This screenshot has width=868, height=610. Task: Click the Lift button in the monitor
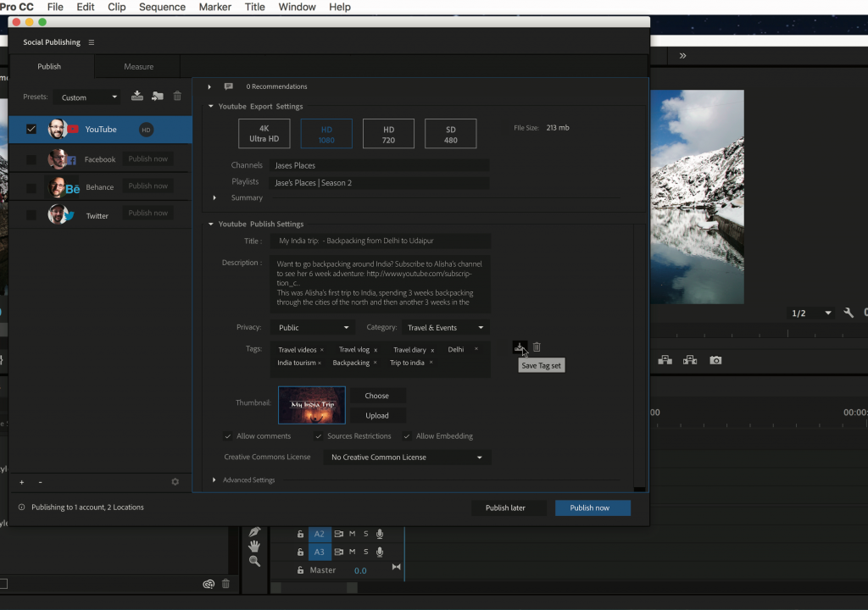665,360
